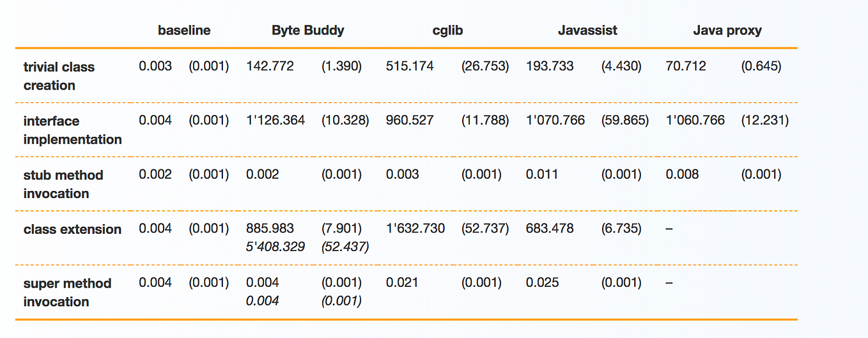This screenshot has width=868, height=338.
Task: Click the deviation (11.788)
Action: click(x=485, y=120)
